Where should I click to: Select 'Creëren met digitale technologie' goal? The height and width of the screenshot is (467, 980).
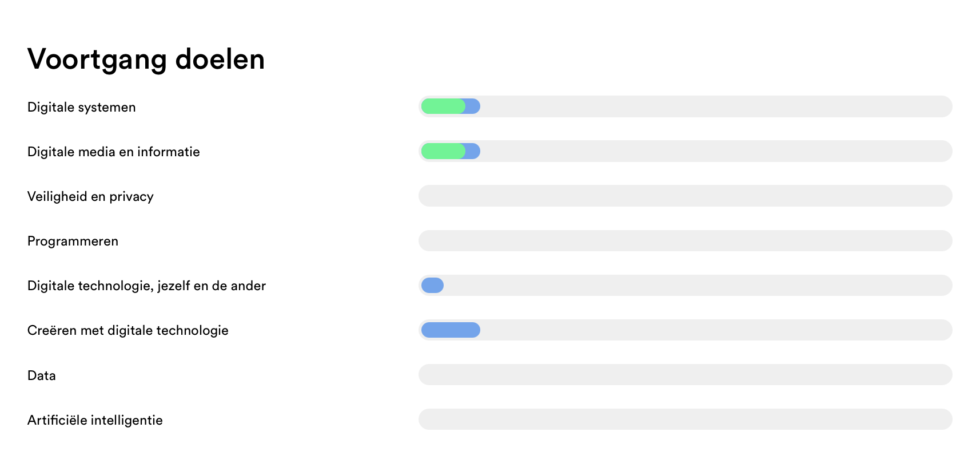(x=128, y=330)
